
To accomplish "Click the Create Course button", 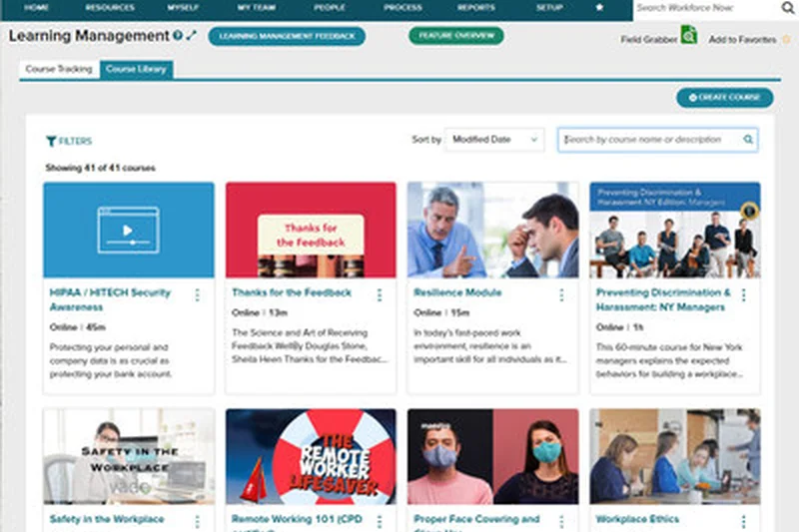I will pos(724,97).
